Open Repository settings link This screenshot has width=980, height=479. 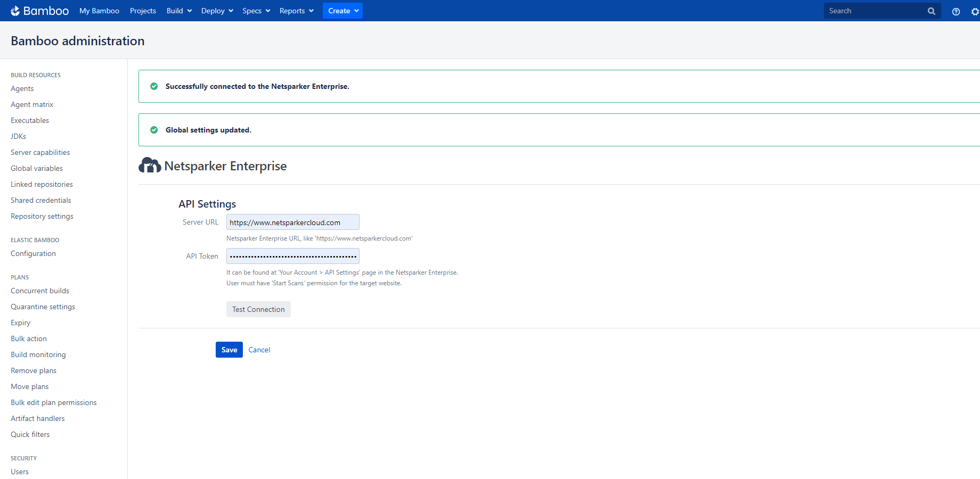coord(42,216)
